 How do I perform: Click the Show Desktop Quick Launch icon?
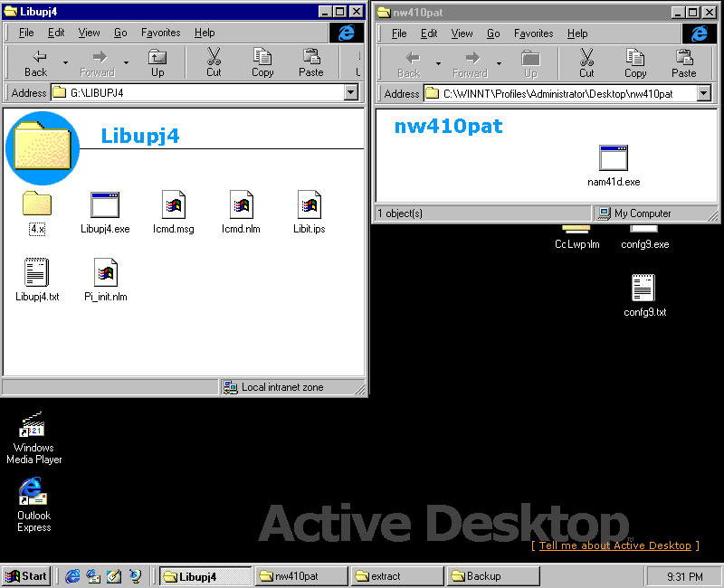(x=114, y=576)
